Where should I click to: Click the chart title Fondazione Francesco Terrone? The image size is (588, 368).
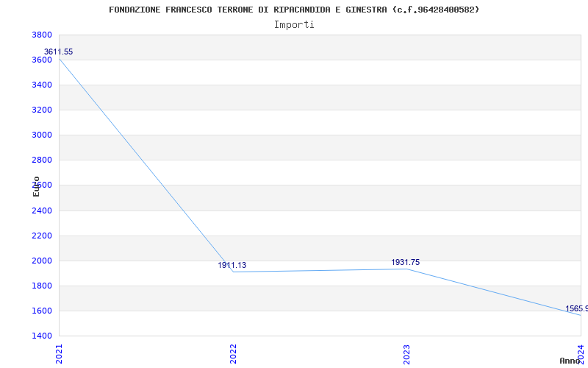click(x=294, y=10)
